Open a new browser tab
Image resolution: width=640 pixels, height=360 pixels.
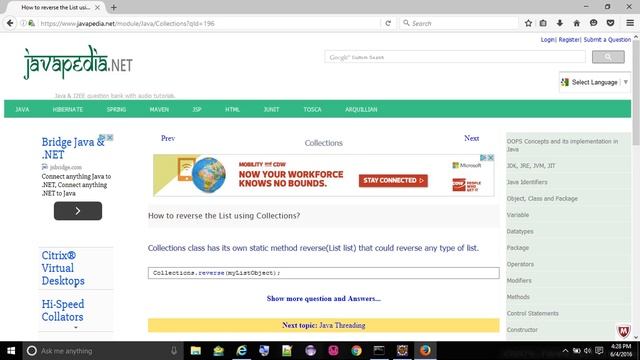(113, 7)
